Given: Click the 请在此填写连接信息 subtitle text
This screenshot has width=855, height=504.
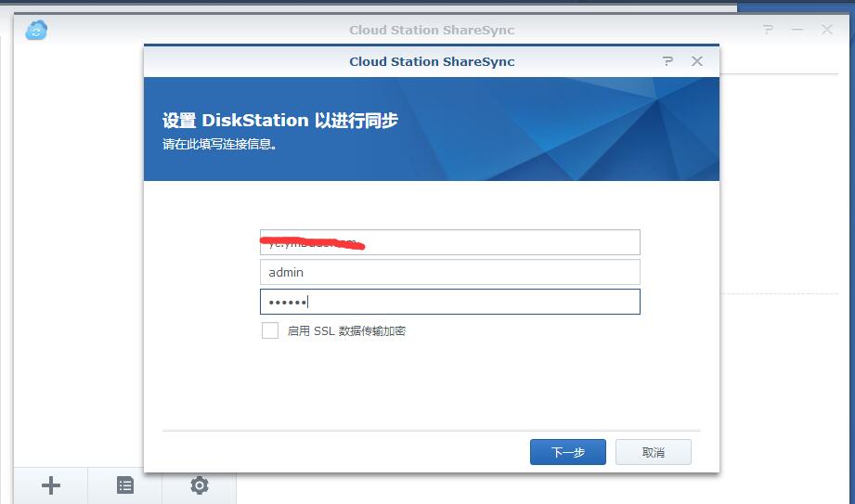Looking at the screenshot, I should [220, 144].
